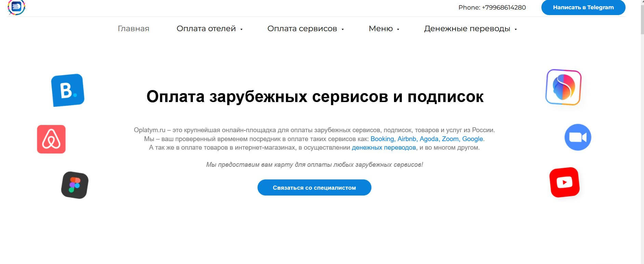Click the heading Оплата зарубежных сервисов и подписок
The image size is (644, 264).
(315, 97)
